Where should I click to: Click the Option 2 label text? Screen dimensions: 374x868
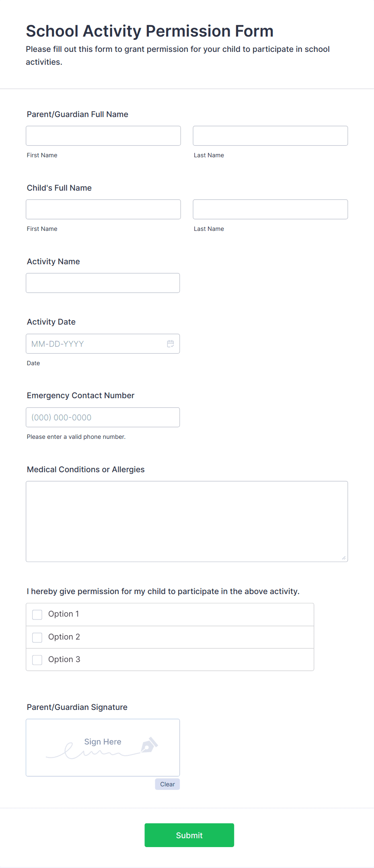pos(64,637)
